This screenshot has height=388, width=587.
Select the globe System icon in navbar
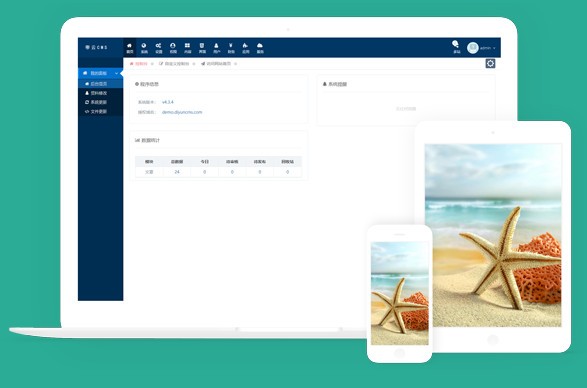click(144, 48)
